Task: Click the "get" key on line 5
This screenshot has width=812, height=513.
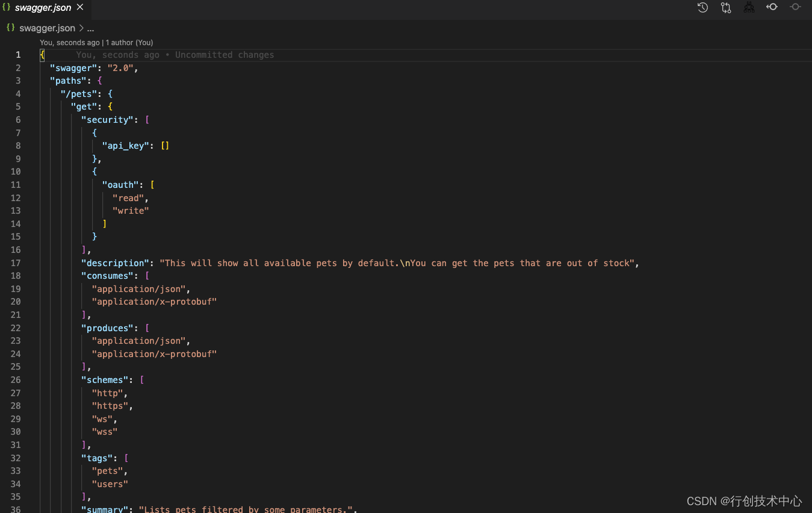Action: click(x=84, y=107)
